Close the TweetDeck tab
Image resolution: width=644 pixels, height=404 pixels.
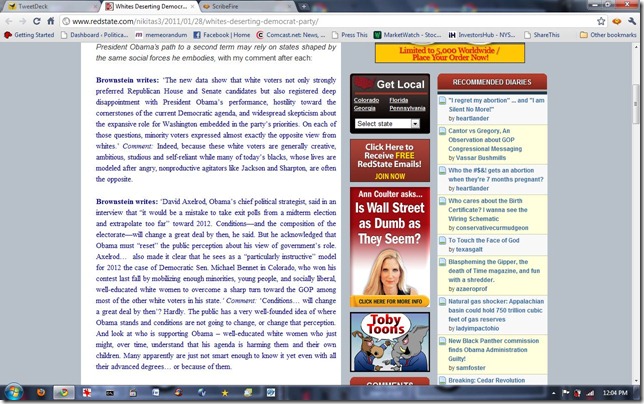tap(95, 7)
